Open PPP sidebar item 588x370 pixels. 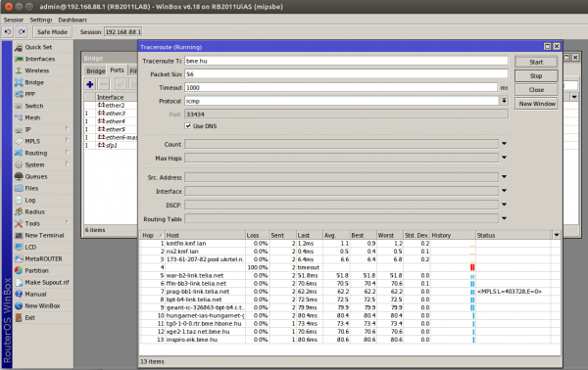point(30,94)
